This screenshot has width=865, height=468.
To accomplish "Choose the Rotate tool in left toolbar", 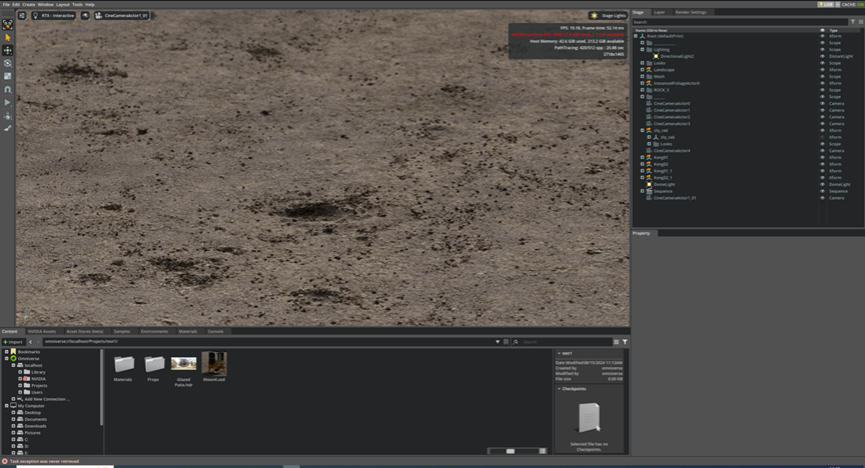I will (x=8, y=63).
